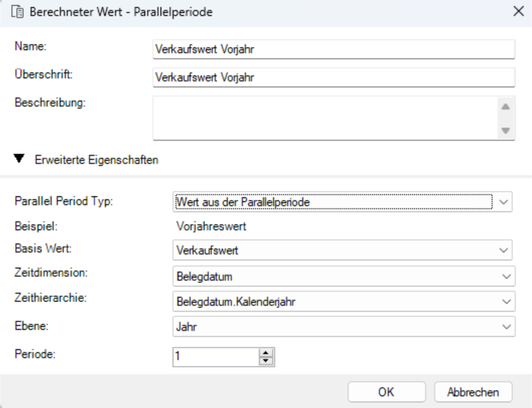Click the Überschrift input field
Screen dimensions: 532x408
point(334,77)
